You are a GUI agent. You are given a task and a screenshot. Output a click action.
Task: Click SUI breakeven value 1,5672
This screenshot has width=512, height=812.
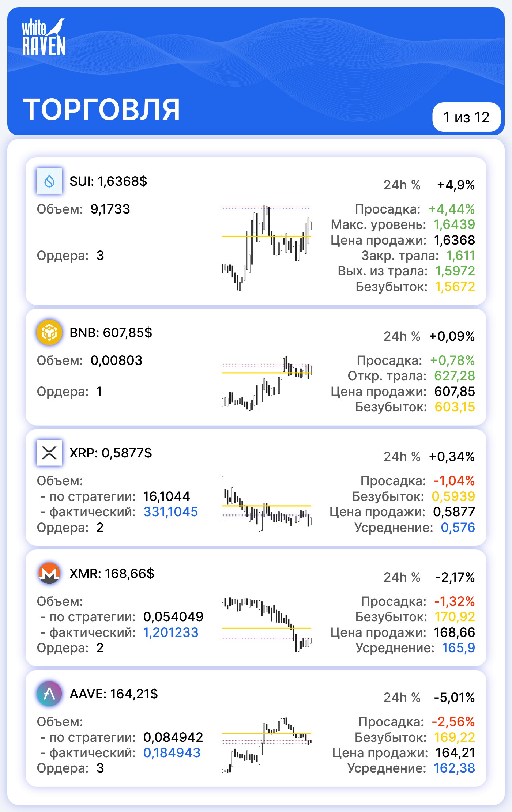455,286
